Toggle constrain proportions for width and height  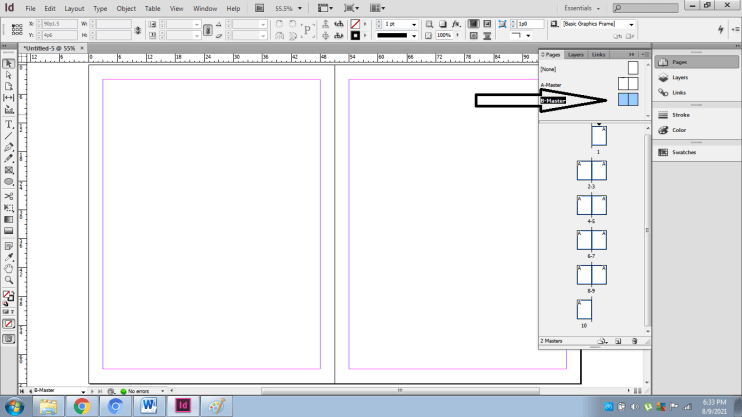tap(138, 30)
